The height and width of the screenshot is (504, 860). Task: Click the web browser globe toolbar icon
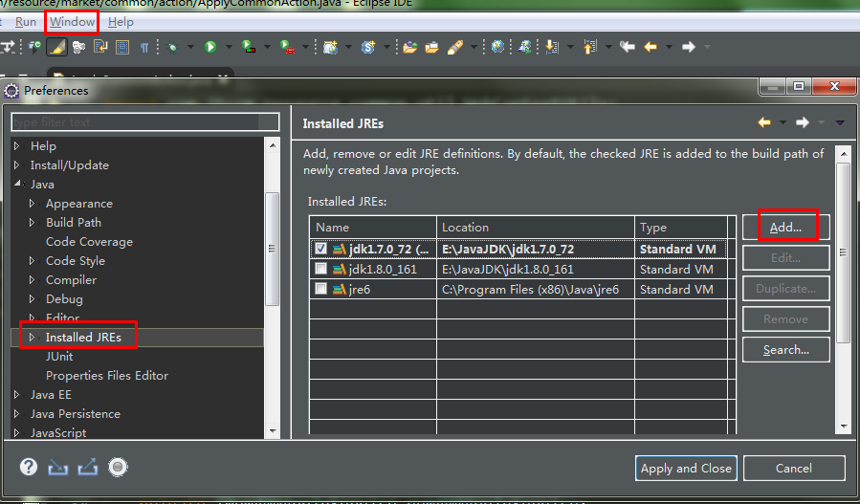point(498,47)
